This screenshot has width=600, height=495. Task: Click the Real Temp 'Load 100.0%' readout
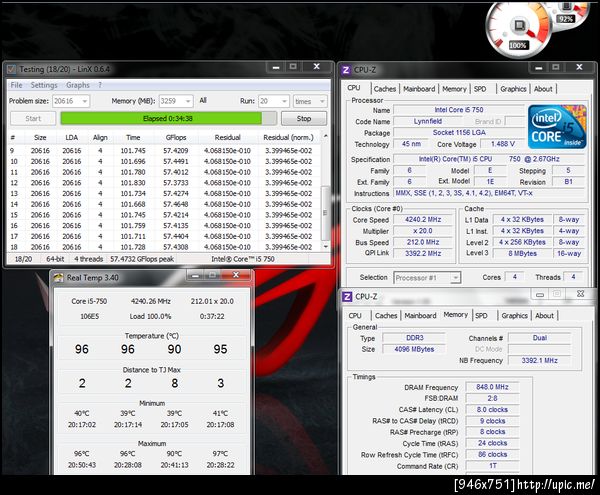tap(150, 316)
